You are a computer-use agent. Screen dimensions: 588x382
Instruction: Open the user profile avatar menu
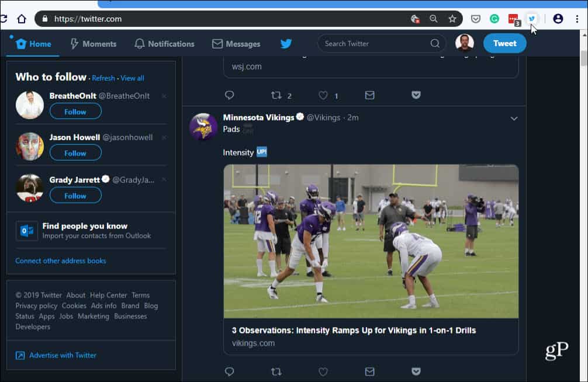[x=465, y=43]
